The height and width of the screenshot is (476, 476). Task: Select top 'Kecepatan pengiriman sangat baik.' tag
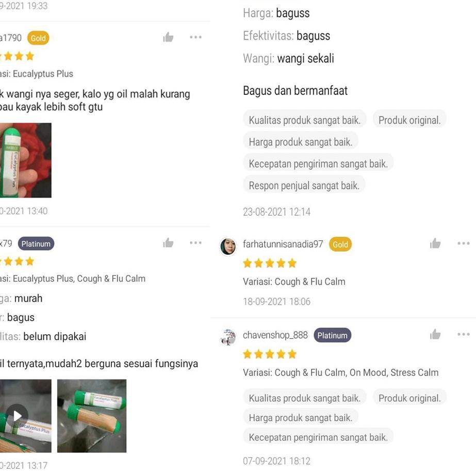coord(318,163)
